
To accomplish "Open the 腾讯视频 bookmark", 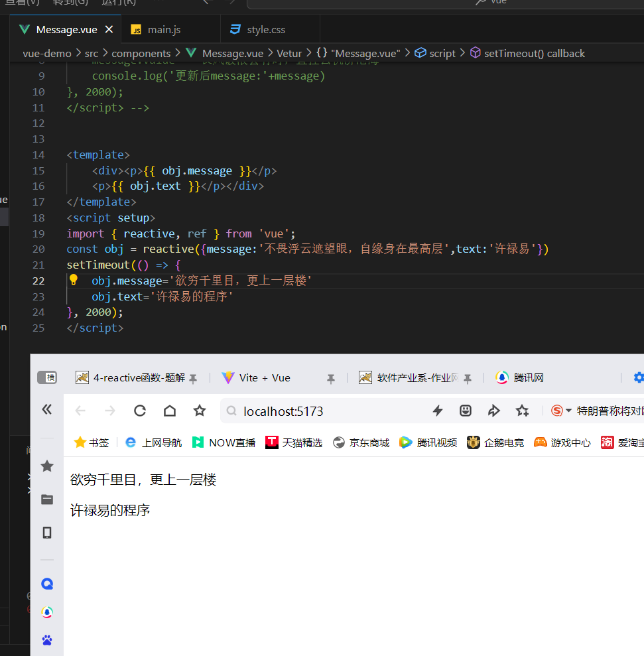I will [x=428, y=442].
